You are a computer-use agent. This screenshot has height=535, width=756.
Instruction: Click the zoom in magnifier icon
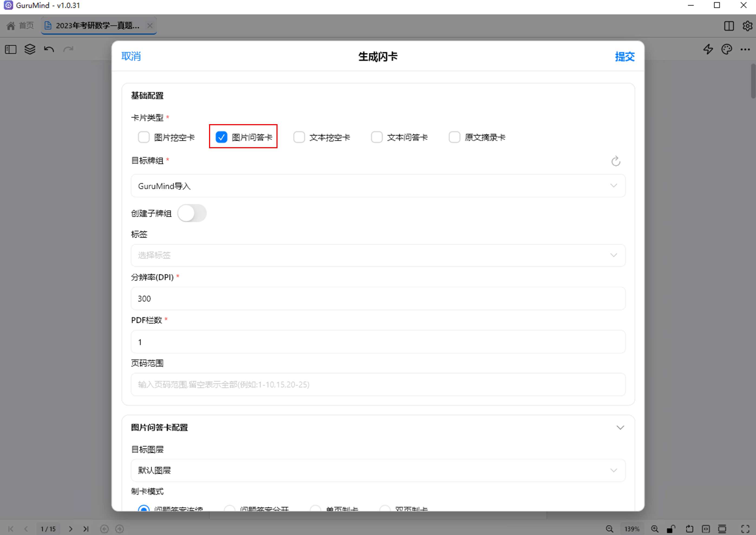point(654,529)
